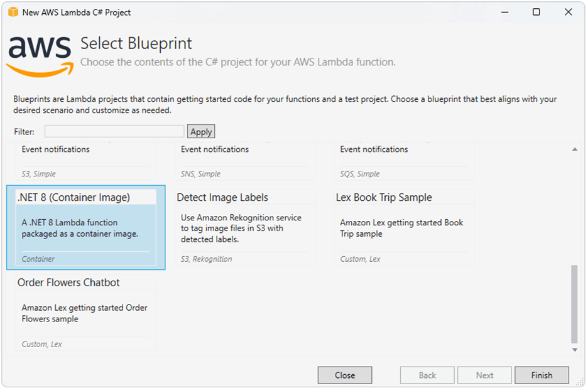Select the Lex Book Trip Sample blueprint
The image size is (588, 388).
click(404, 228)
